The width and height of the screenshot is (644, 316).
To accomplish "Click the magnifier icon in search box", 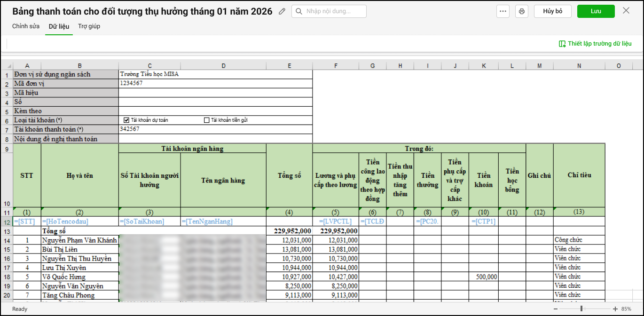I will 299,12.
